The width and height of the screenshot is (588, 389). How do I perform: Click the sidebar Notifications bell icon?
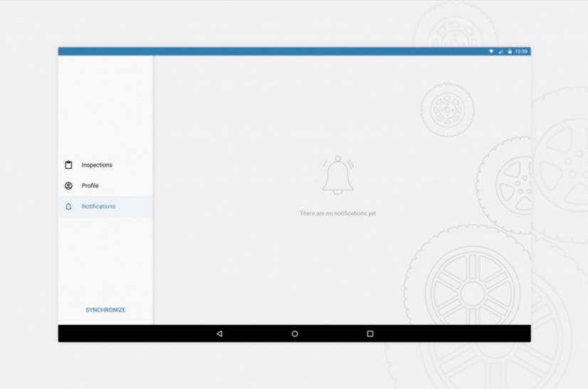[68, 207]
